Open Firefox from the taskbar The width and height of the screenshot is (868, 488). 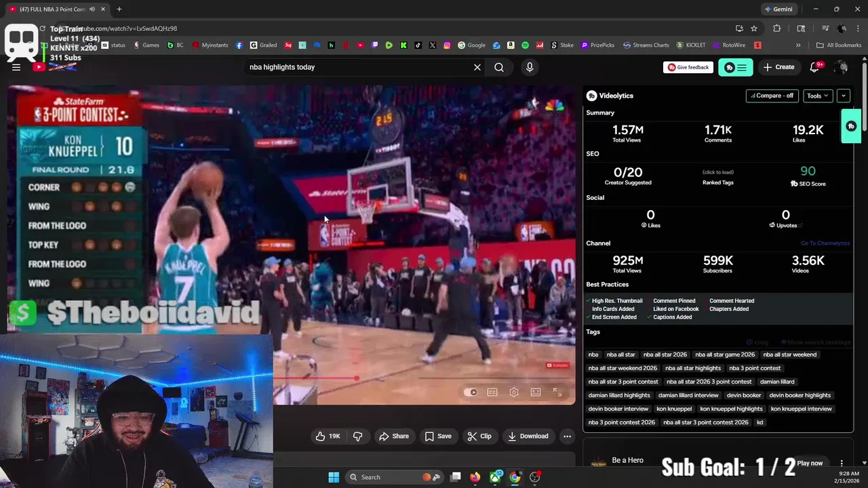point(475,477)
